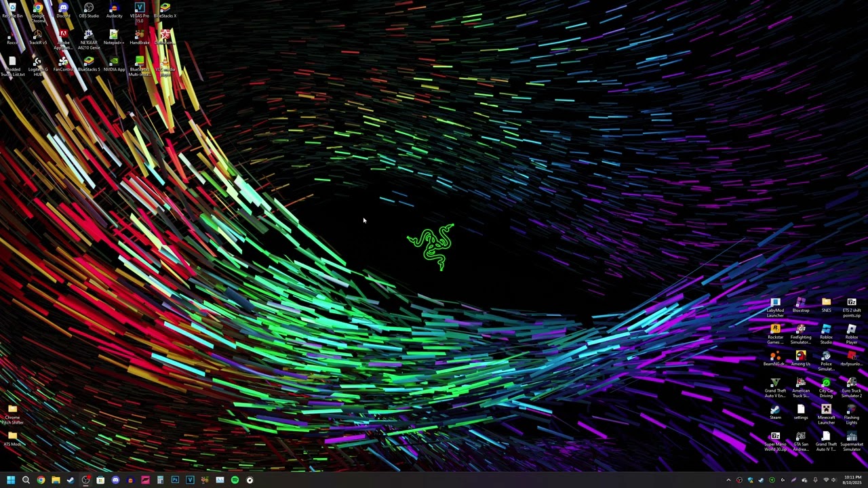
Task: Open Spotify from the taskbar
Action: [x=235, y=480]
